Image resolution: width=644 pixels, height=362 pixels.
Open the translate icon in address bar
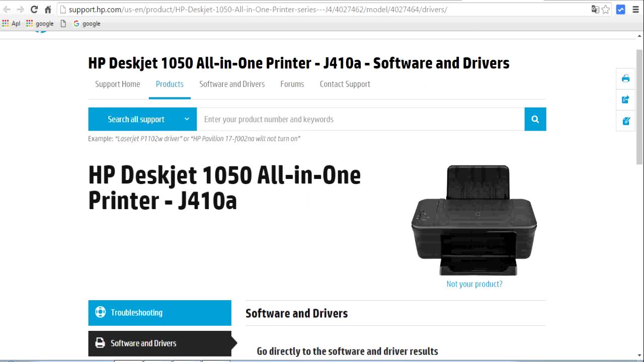[595, 10]
